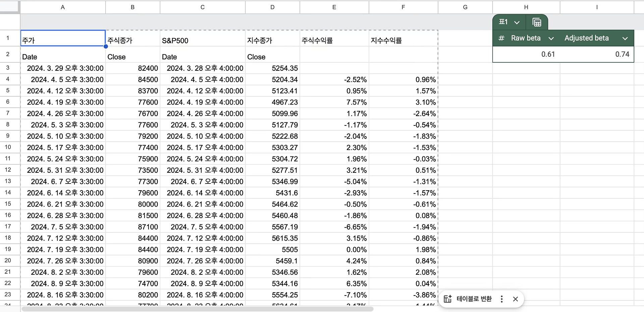The image size is (644, 312).
Task: Open the Raw beta column dropdown
Action: click(551, 39)
